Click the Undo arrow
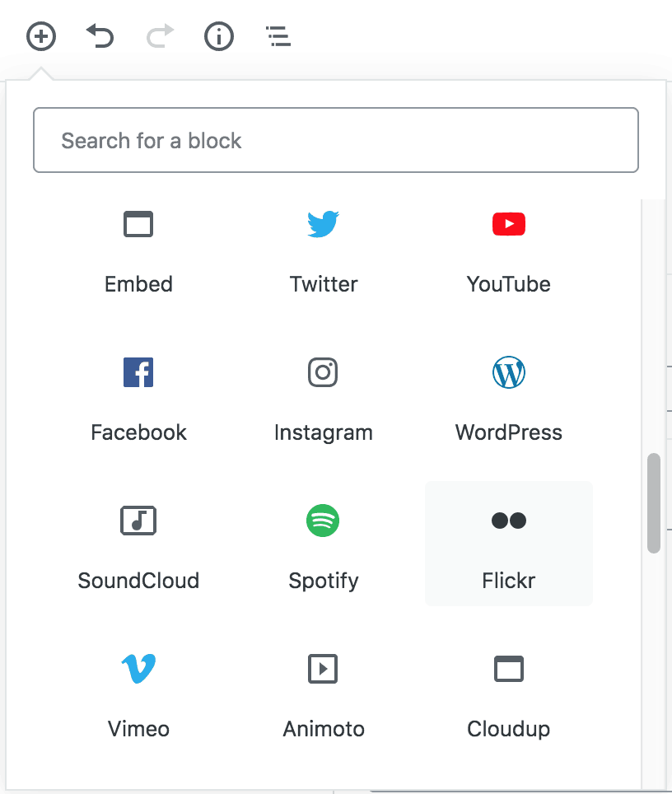The height and width of the screenshot is (794, 672). [x=100, y=36]
